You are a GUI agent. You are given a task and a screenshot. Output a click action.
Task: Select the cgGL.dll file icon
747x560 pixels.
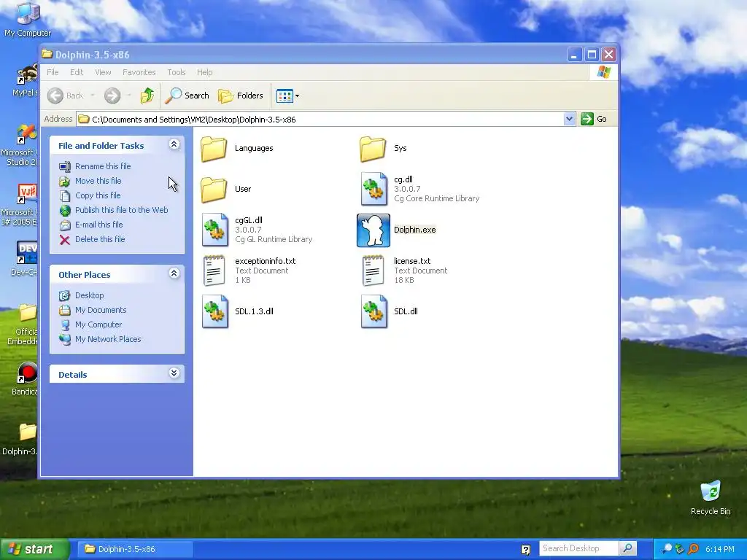[215, 230]
